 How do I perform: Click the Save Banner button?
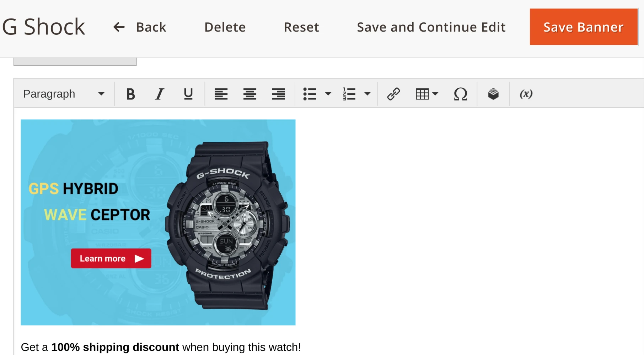[x=584, y=27]
